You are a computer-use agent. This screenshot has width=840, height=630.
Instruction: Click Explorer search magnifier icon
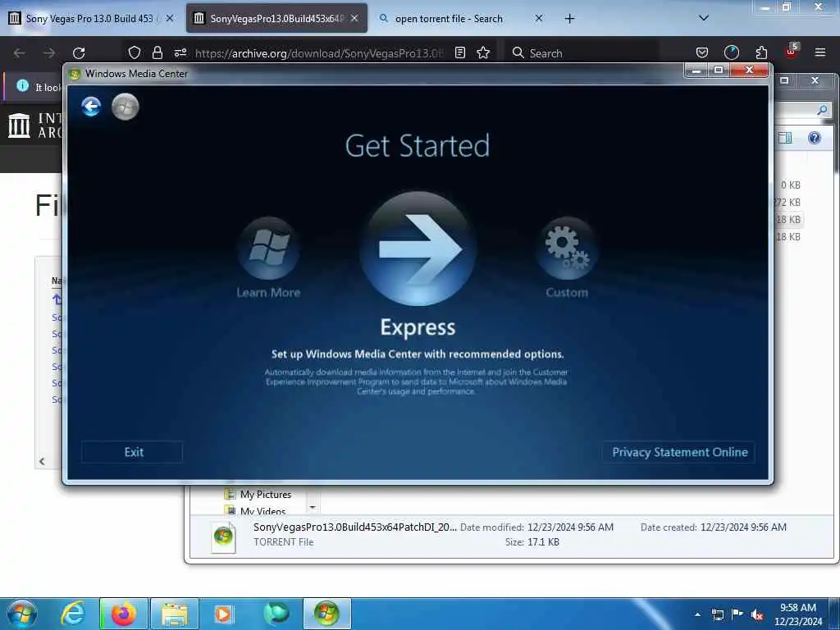coord(822,110)
